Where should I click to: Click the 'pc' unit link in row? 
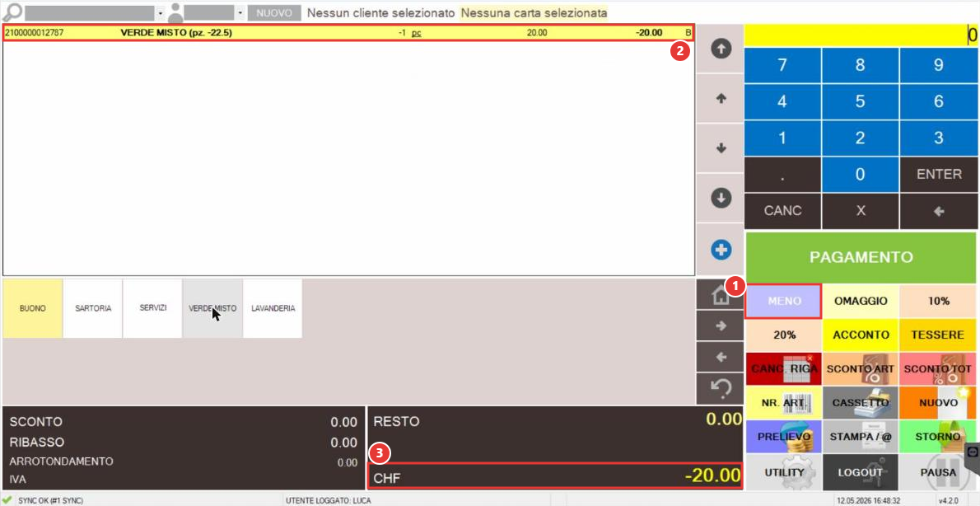click(x=416, y=32)
